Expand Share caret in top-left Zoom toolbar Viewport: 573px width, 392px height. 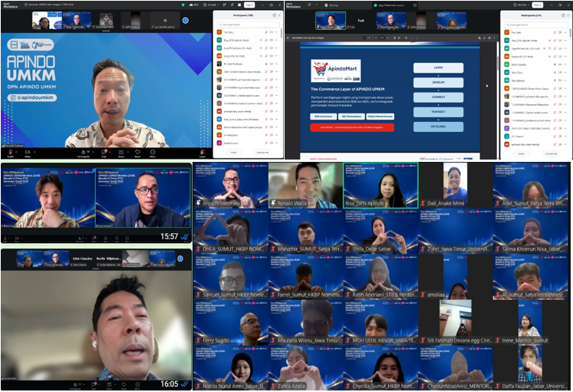(x=128, y=151)
